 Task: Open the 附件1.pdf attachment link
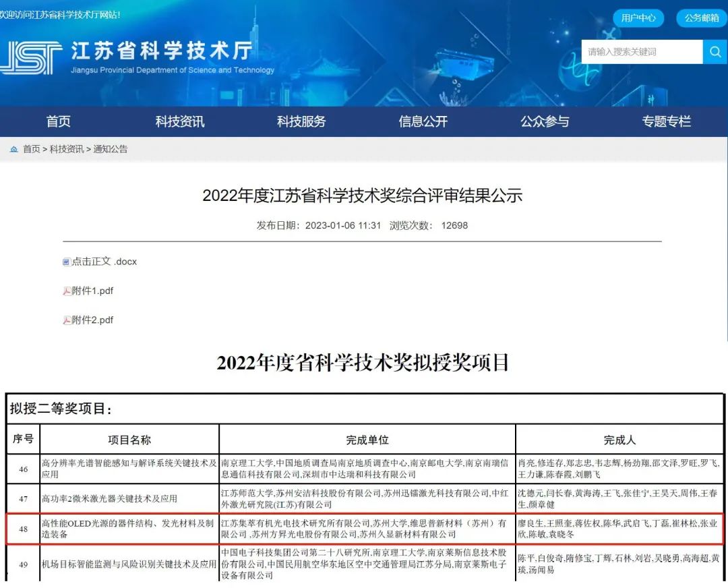click(x=92, y=291)
